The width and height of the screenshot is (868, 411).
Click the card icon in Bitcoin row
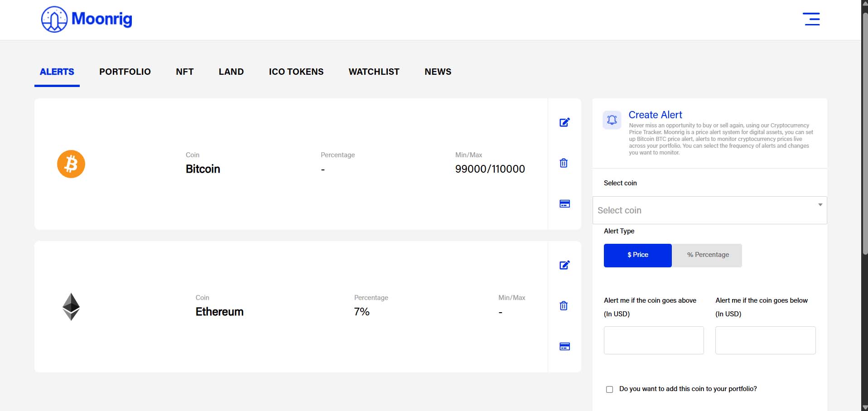coord(564,204)
